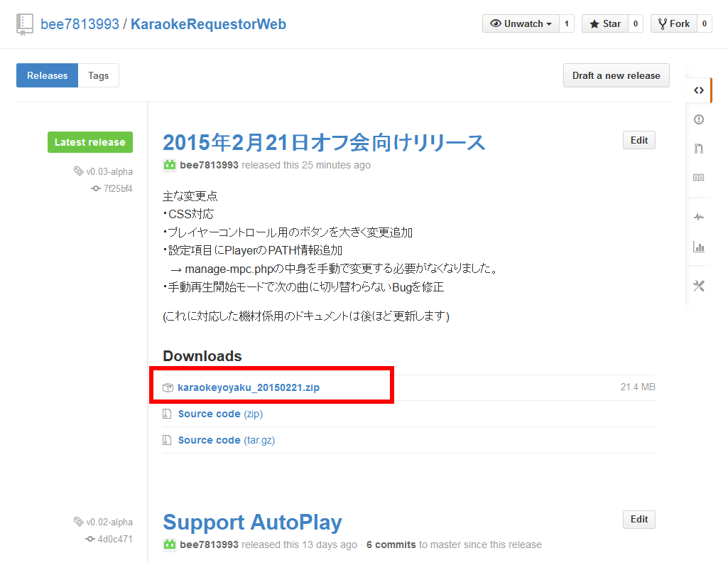Download Source code (tar.gz)
Image resolution: width=728 pixels, height=563 pixels.
(227, 440)
